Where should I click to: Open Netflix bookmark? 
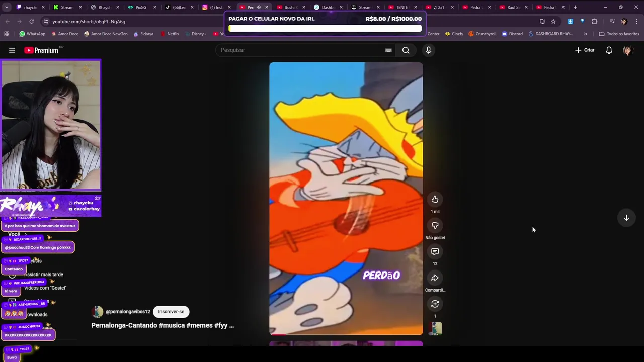(170, 34)
